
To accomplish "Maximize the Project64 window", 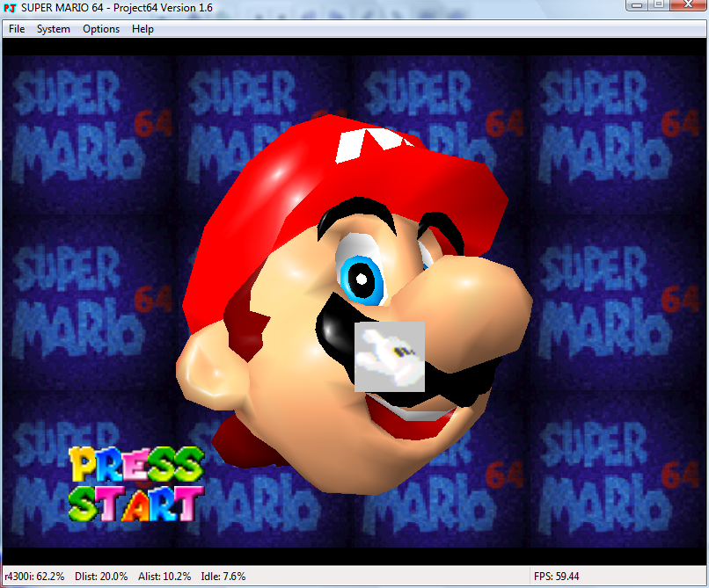I will 659,5.
